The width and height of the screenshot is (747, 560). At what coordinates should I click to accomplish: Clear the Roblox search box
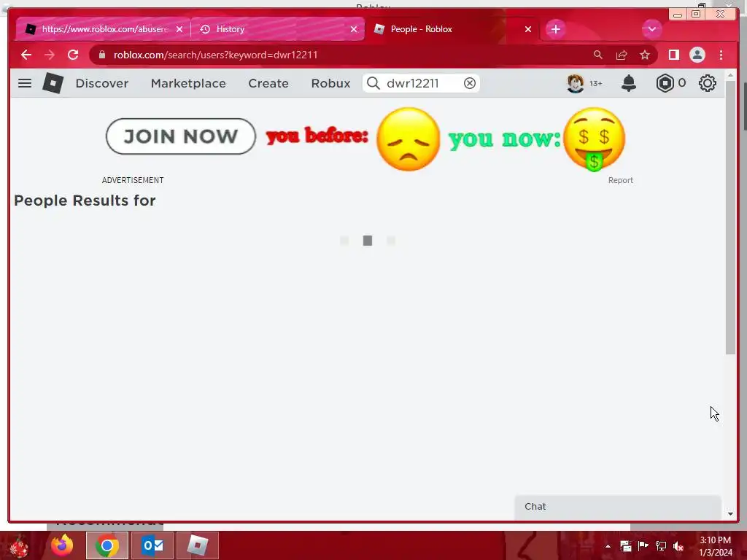point(470,83)
